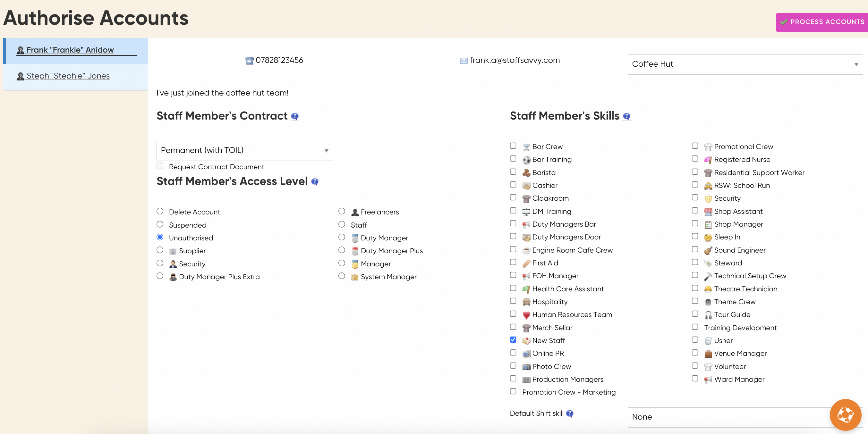Open the Default Shift skill help tooltip

(x=569, y=414)
